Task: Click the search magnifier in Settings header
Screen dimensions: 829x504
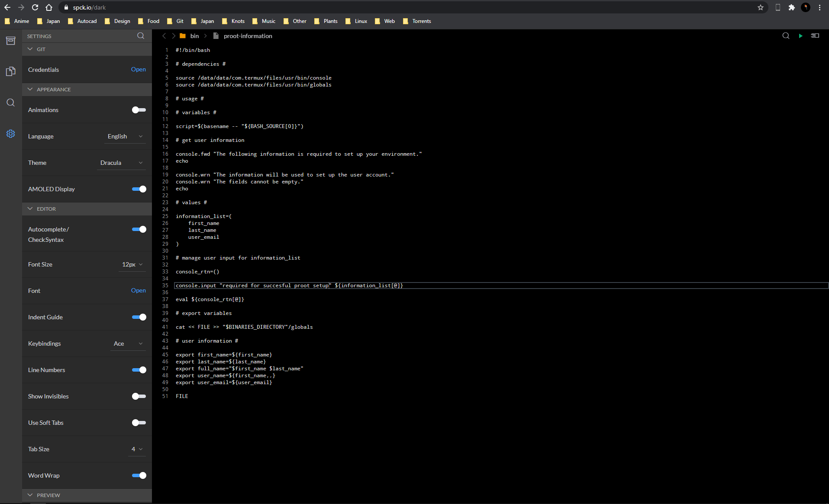Action: point(140,36)
